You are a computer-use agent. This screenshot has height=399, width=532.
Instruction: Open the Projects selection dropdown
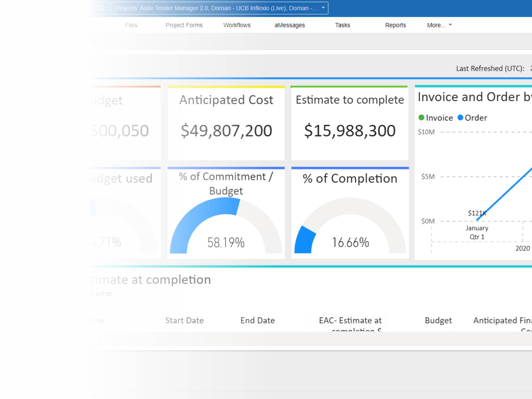click(323, 8)
